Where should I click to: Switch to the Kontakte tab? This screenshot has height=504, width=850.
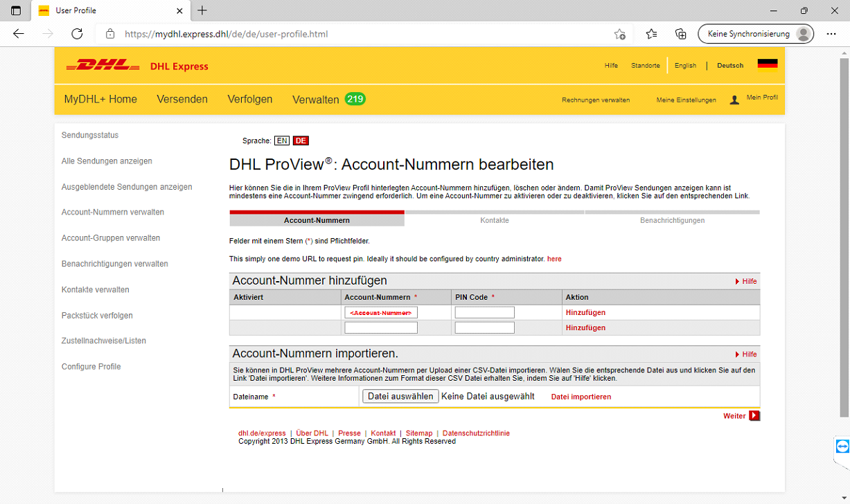pos(494,219)
